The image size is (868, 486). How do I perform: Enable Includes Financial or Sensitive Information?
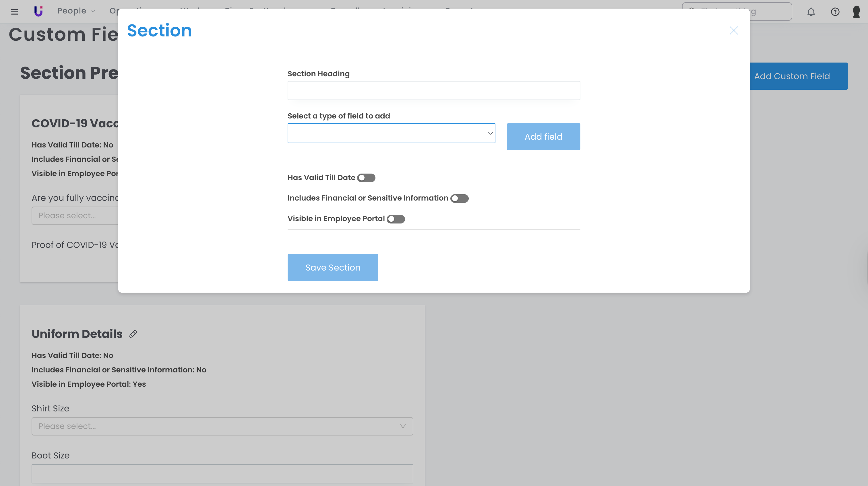coord(459,198)
